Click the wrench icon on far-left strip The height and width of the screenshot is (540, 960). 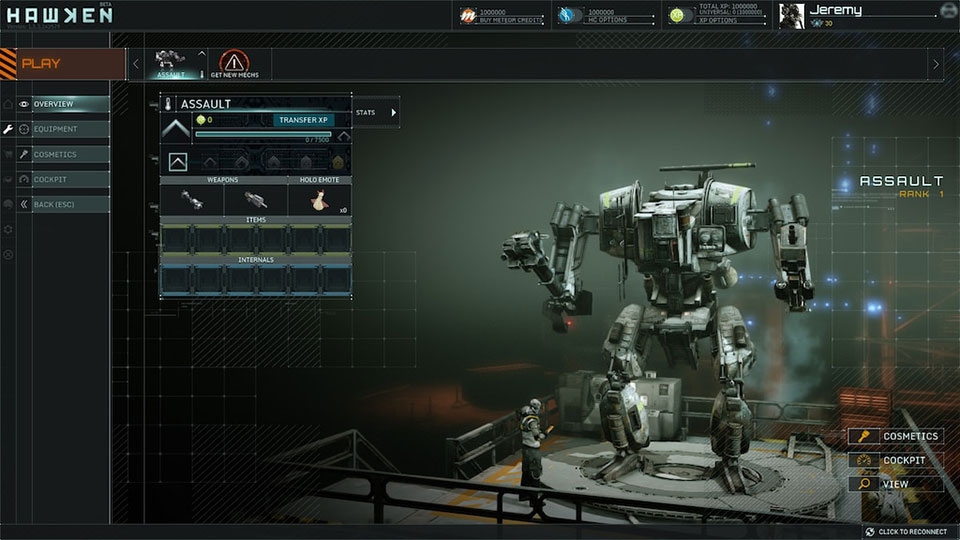pyautogui.click(x=8, y=129)
